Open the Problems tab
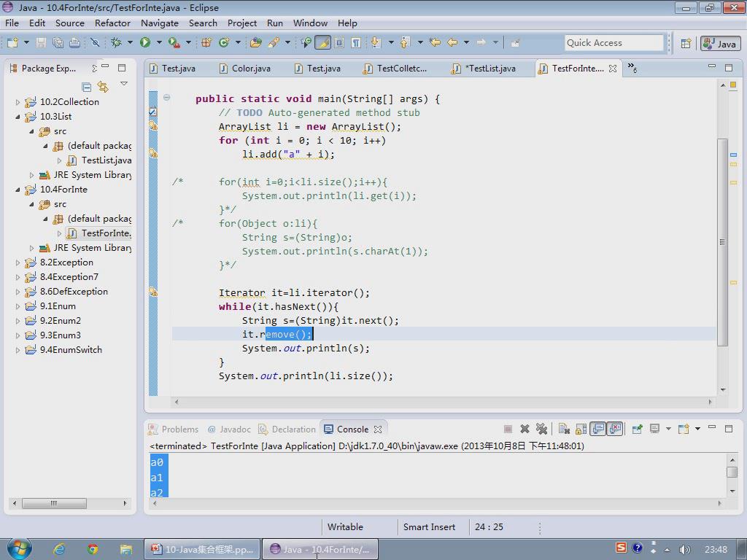 (174, 429)
